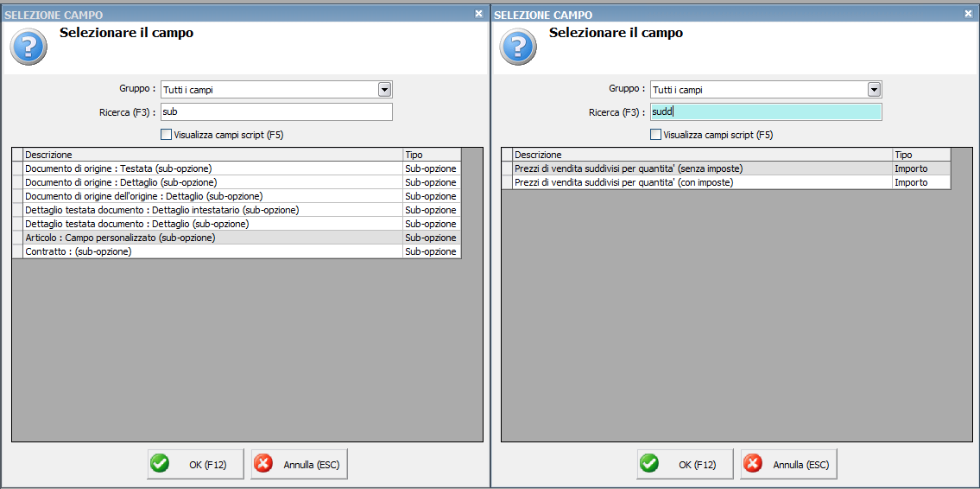Enable Visualizza campi script checkbox in left dialog
This screenshot has width=980, height=489.
tap(166, 134)
